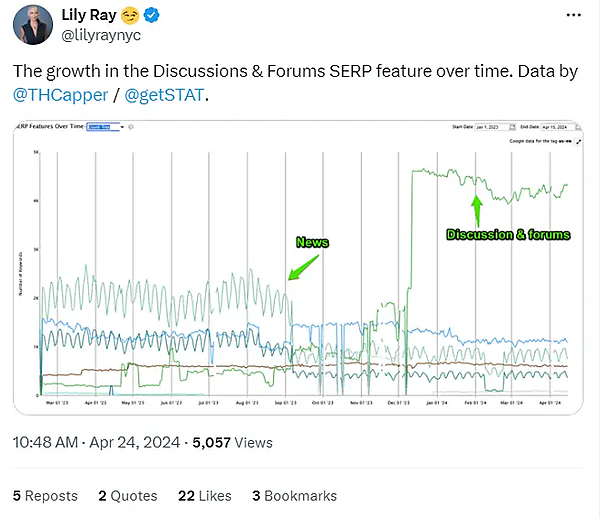Screen dimensions: 600x518
Task: Open the calendar icon next to Start Date
Action: point(512,127)
